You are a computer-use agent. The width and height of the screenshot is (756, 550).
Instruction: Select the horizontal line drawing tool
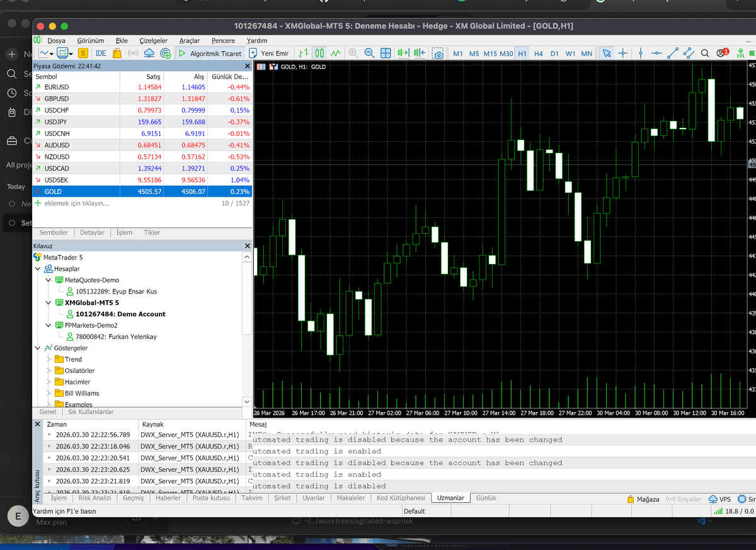[656, 54]
